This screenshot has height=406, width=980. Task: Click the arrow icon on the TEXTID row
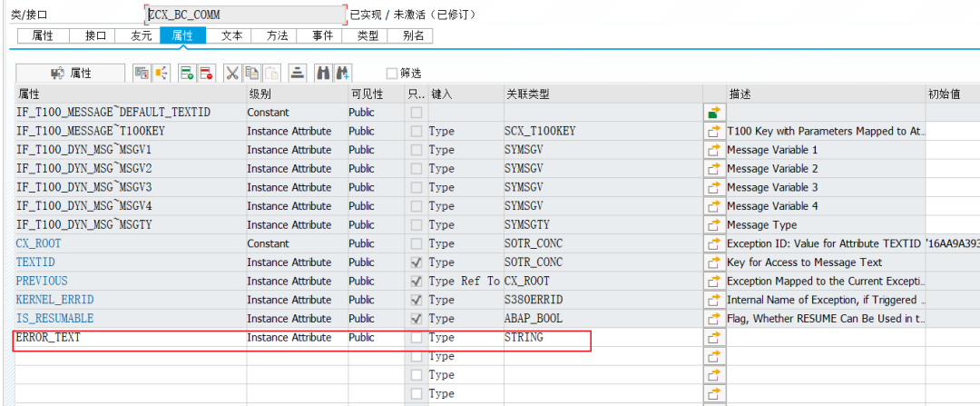(x=714, y=262)
